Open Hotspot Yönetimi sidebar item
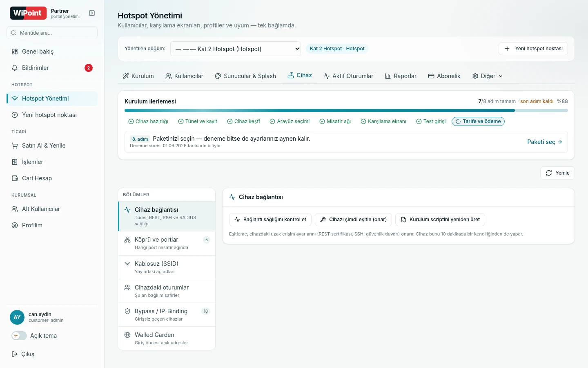The height and width of the screenshot is (368, 588). pos(52,99)
